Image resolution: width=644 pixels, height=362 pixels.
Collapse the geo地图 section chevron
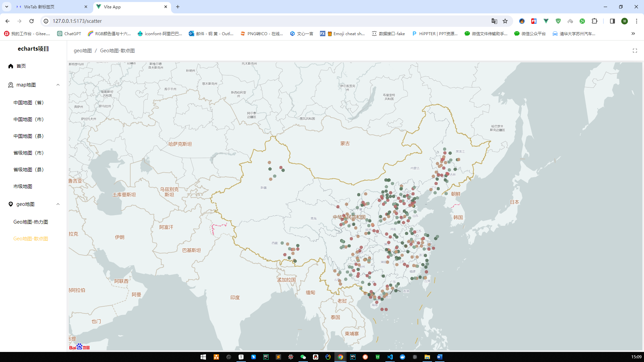pos(58,204)
